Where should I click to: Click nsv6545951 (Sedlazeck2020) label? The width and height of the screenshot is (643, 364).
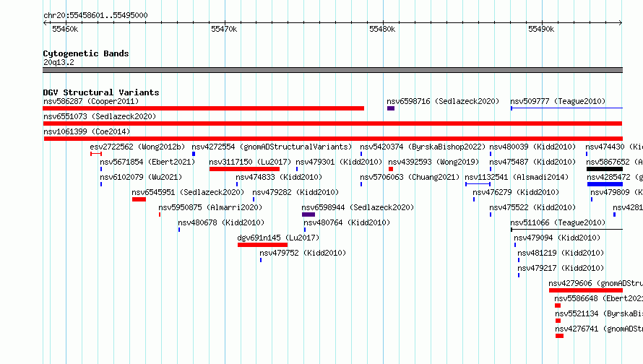(188, 192)
